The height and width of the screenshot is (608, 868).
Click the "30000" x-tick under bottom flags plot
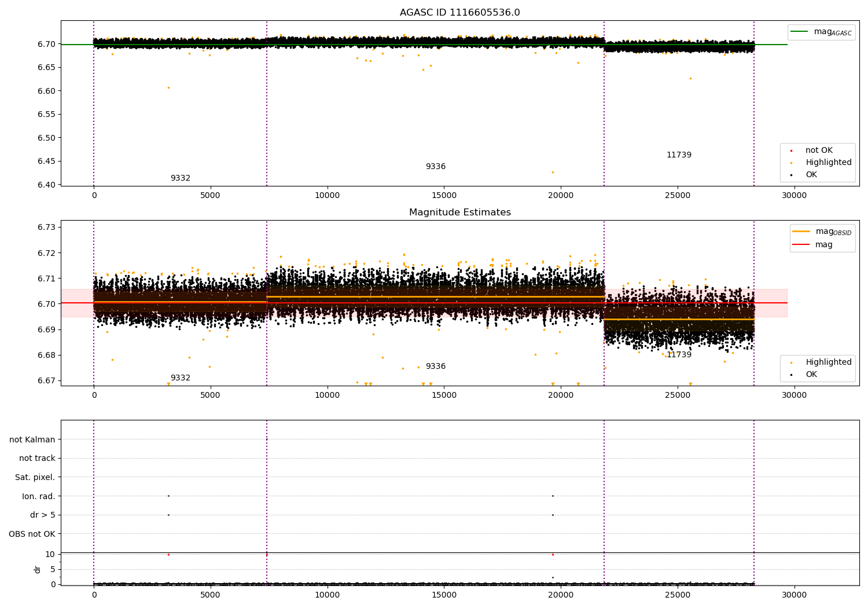pos(794,595)
